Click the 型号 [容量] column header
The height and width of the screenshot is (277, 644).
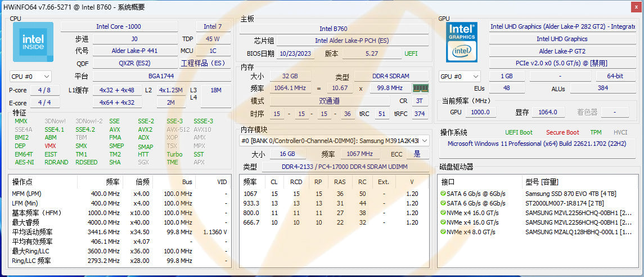(542, 182)
